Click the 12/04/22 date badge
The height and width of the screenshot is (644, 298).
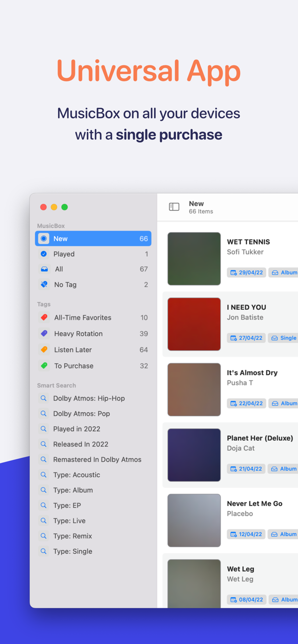(x=246, y=534)
